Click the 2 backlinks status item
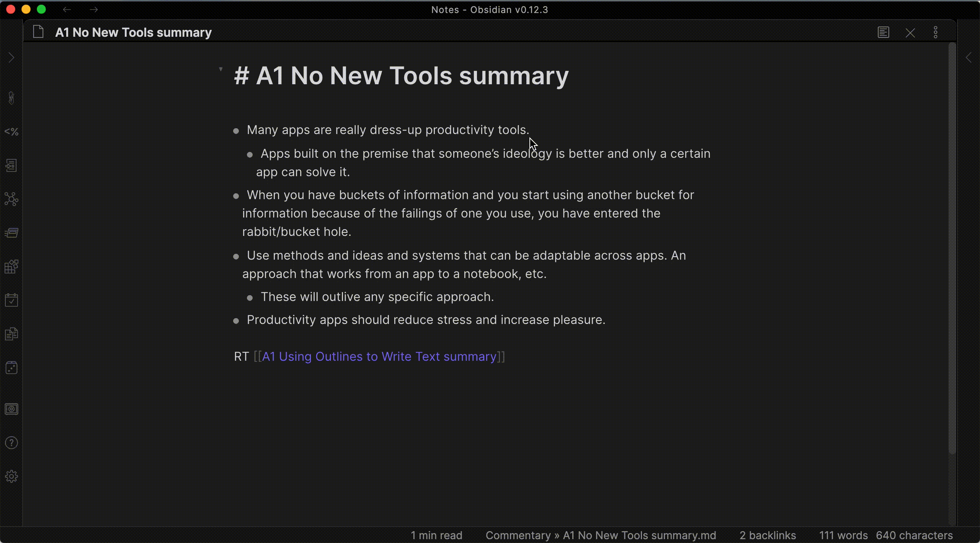Image resolution: width=980 pixels, height=543 pixels. point(768,535)
